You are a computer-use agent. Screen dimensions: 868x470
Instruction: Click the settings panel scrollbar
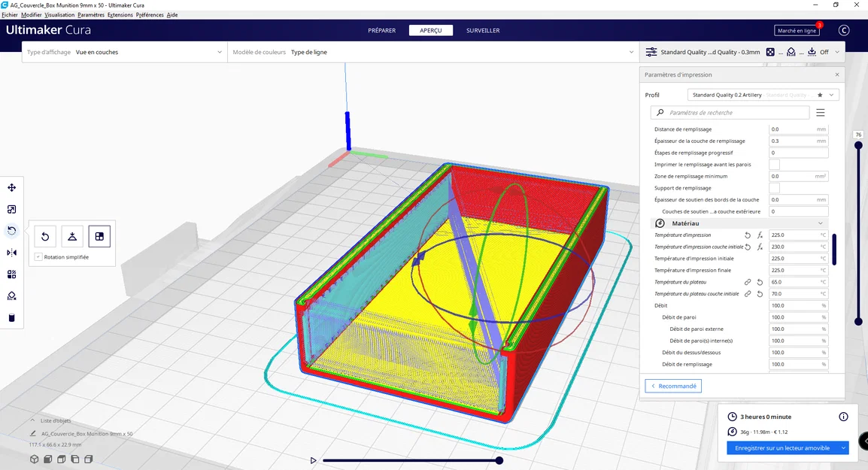(834, 250)
